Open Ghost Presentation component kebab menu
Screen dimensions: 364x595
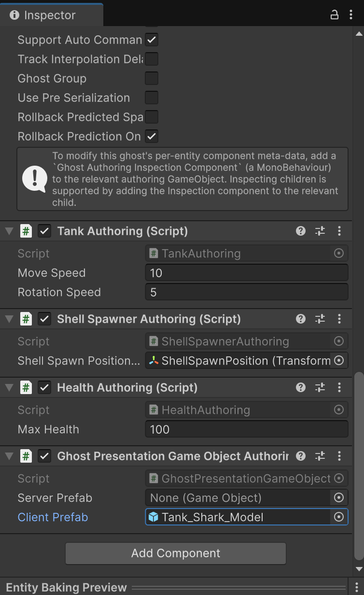coord(339,456)
